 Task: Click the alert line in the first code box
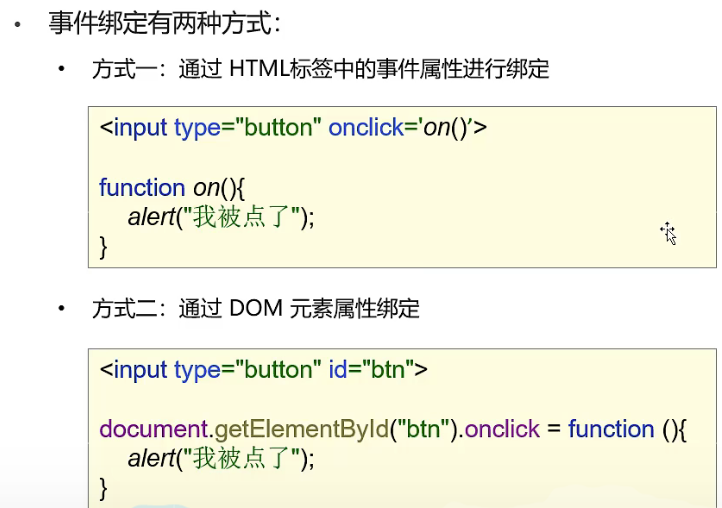tap(221, 217)
